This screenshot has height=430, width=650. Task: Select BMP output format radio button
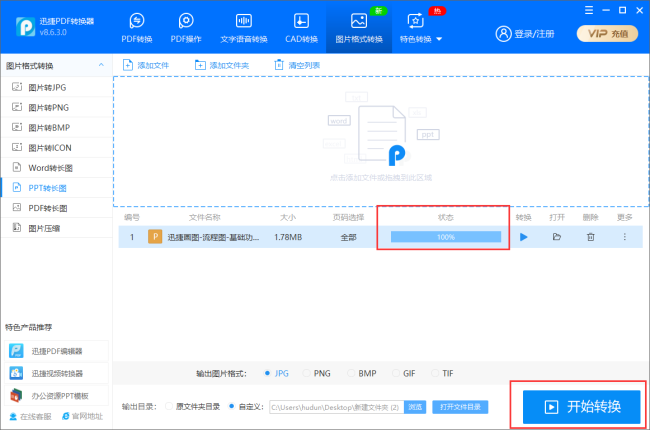click(x=351, y=373)
